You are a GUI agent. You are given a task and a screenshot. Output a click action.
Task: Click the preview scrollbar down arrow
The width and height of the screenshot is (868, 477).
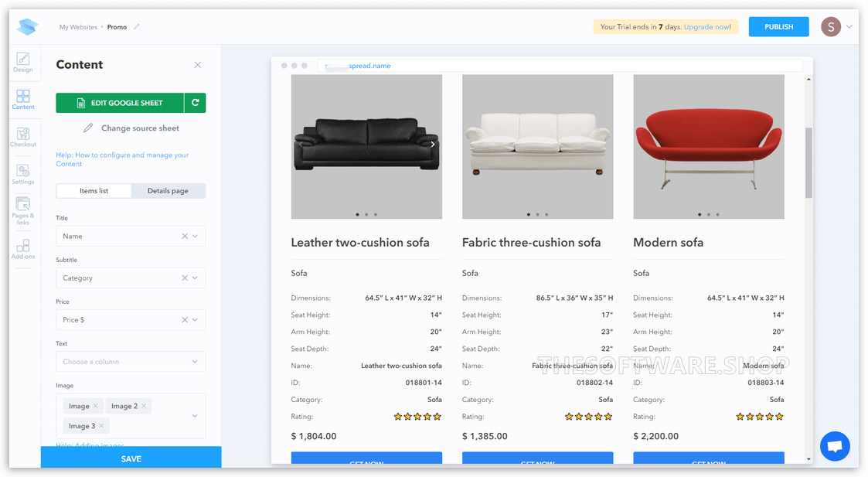808,458
